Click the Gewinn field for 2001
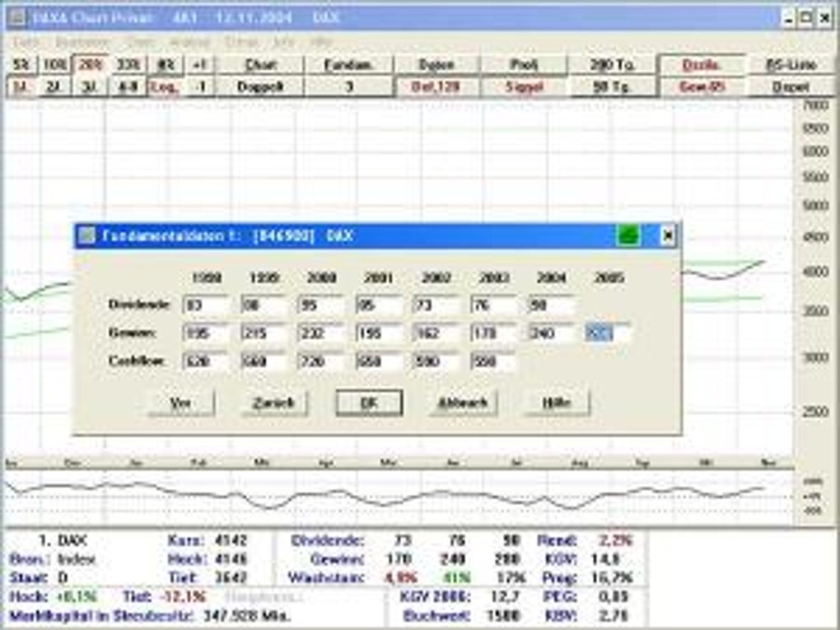Viewport: 840px width, 630px height. pyautogui.click(x=379, y=334)
